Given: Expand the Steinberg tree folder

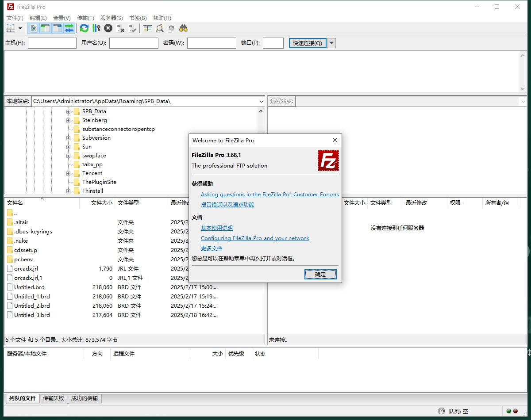Looking at the screenshot, I should (69, 120).
